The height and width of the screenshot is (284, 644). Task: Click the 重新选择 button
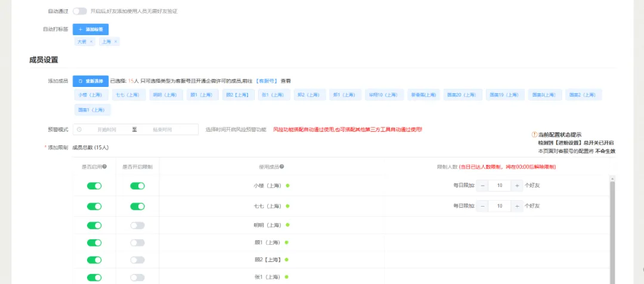91,81
